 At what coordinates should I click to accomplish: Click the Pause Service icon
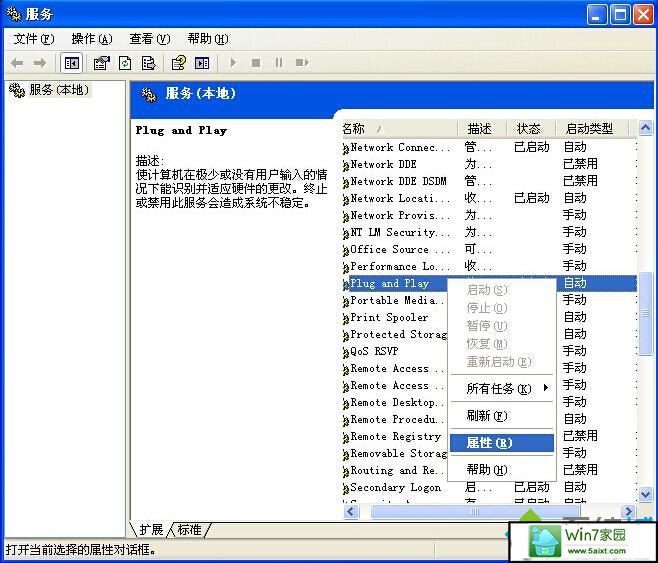[279, 63]
